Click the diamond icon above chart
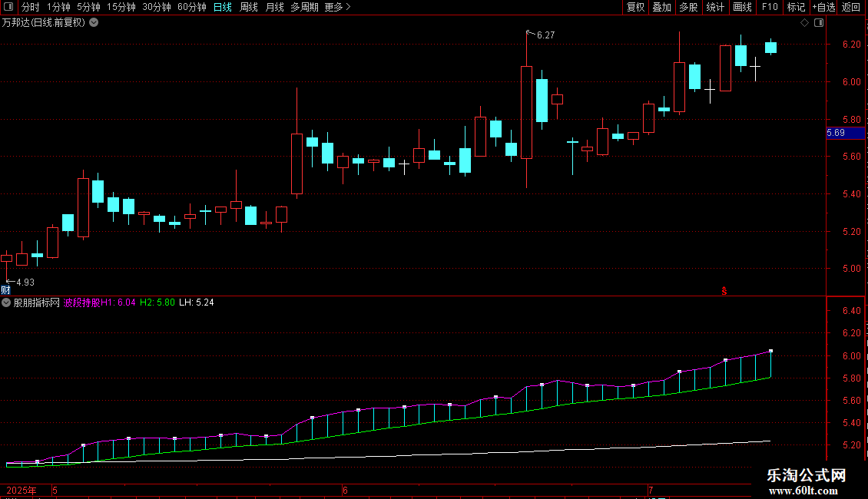This screenshot has height=499, width=868. pos(804,23)
